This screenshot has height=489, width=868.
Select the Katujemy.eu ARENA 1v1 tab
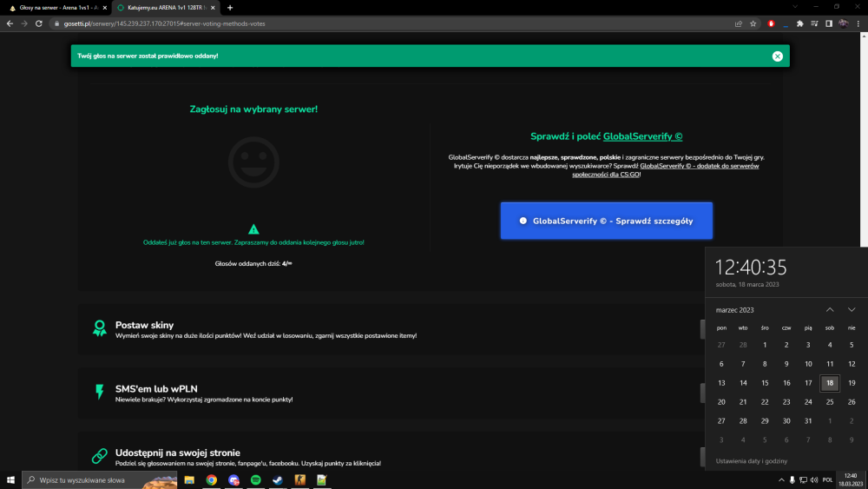click(166, 8)
